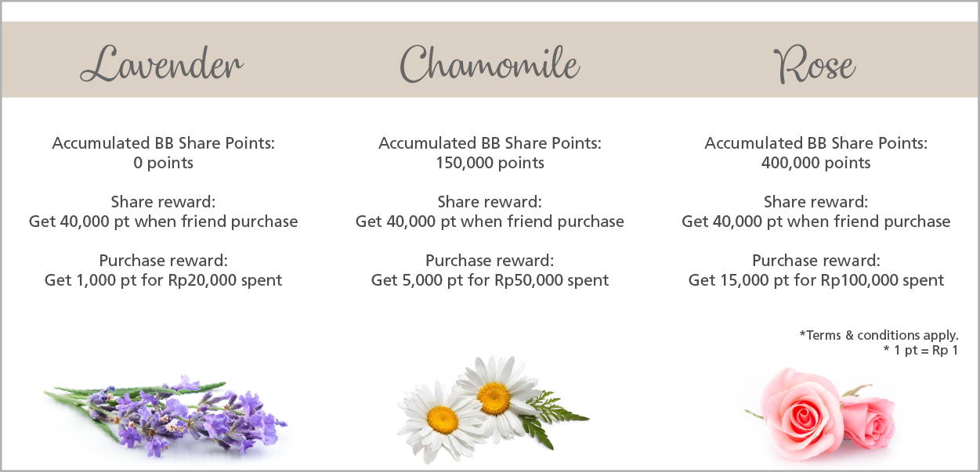Click Chamomile's share reward line
Screen dimensions: 980x472
click(490, 222)
